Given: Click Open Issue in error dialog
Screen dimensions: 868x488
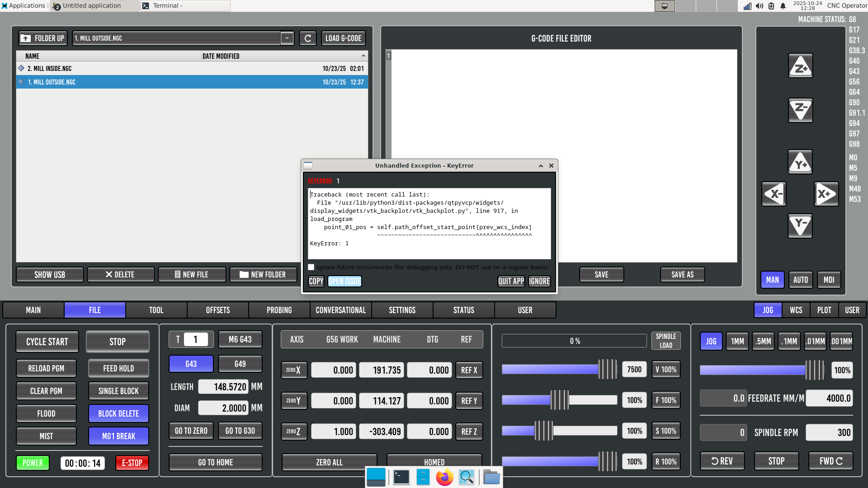Looking at the screenshot, I should 344,281.
